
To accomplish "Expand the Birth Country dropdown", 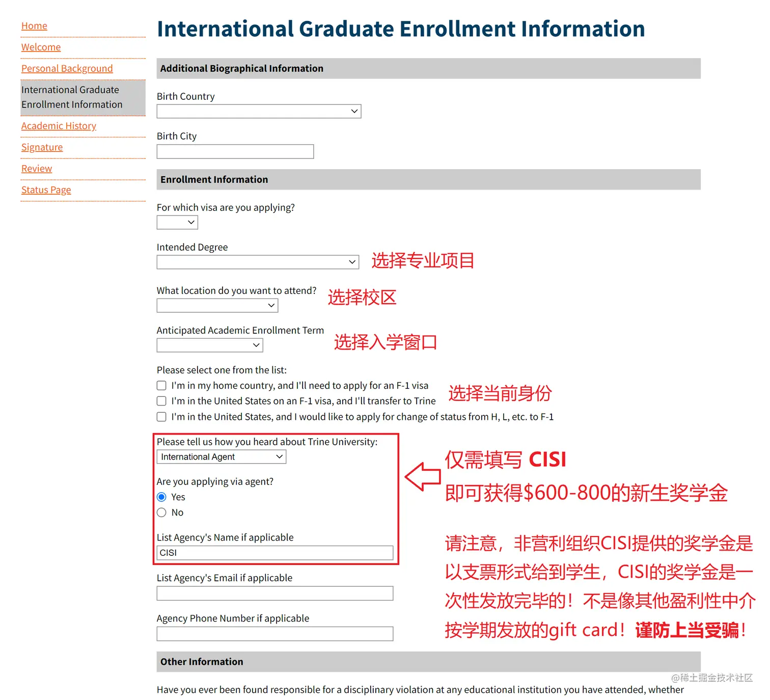I will point(259,111).
